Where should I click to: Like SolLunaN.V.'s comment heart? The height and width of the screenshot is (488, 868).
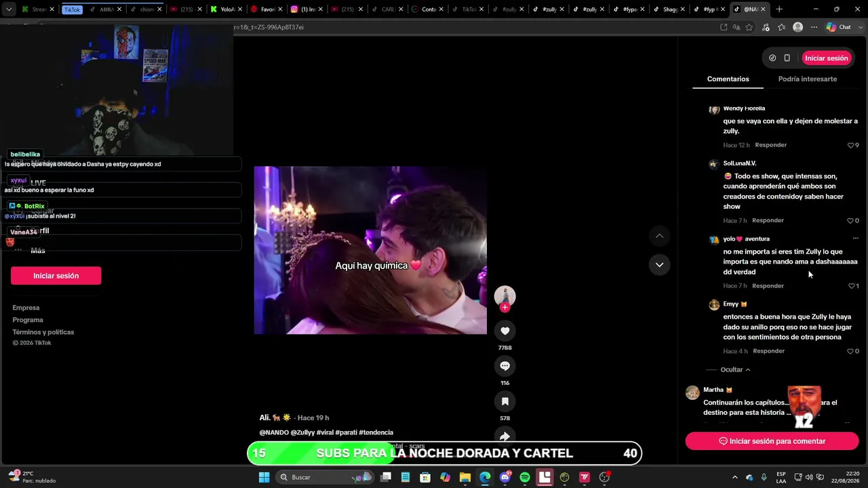click(x=850, y=221)
